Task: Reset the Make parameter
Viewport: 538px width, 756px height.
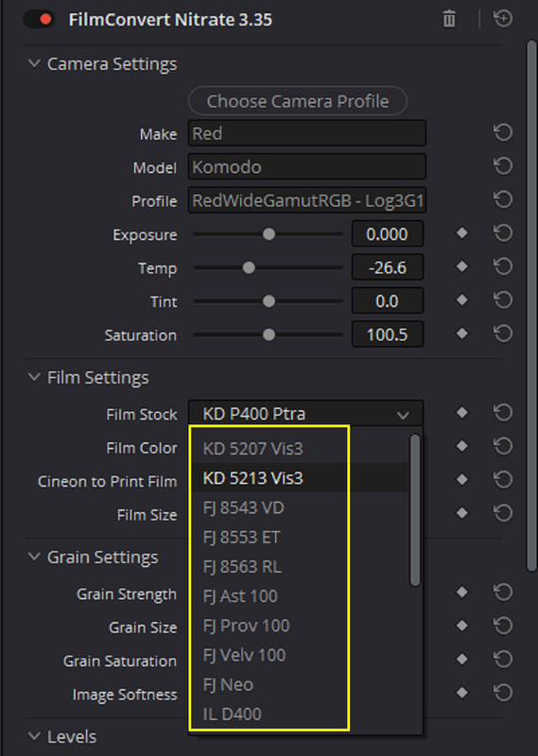Action: [x=503, y=132]
